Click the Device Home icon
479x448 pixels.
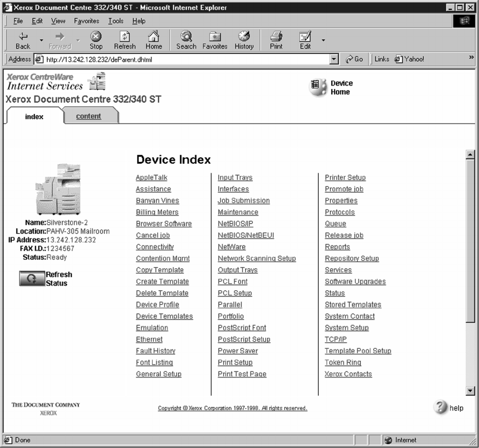point(318,87)
